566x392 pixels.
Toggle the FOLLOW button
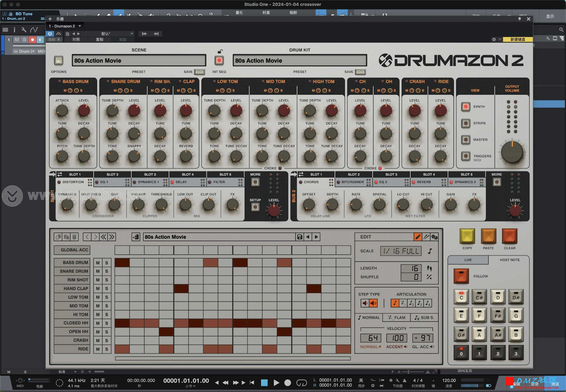tap(461, 276)
